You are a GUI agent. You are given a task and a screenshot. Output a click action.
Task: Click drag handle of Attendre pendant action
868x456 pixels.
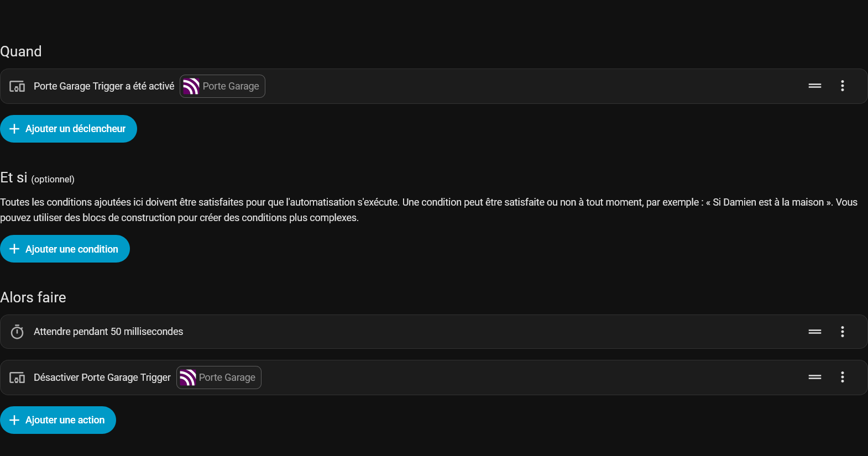[815, 332]
